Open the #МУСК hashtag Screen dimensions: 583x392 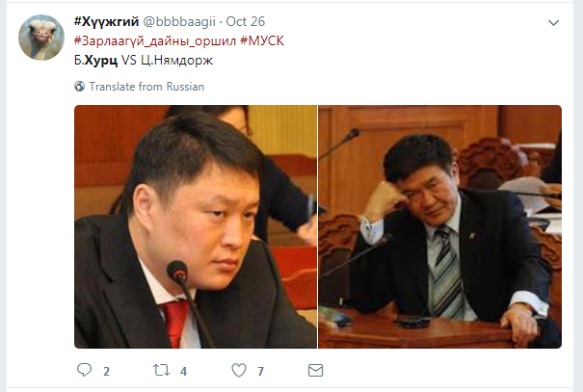coord(262,40)
